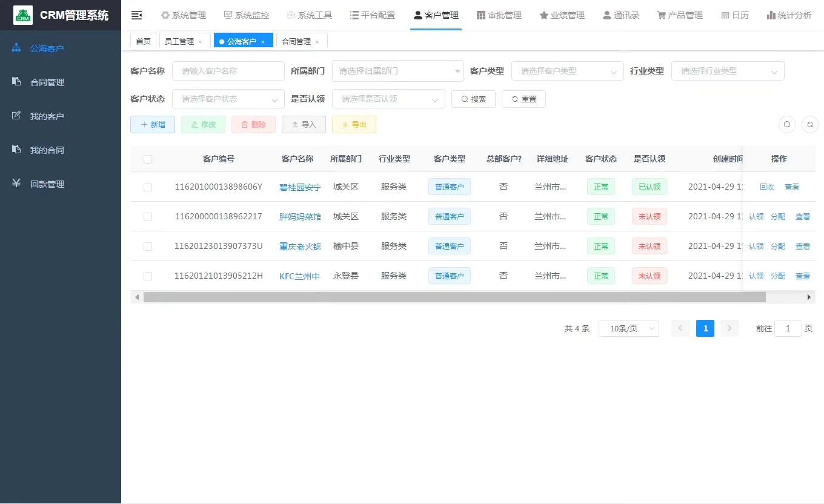Click the search magnifier icon above the table

click(787, 124)
